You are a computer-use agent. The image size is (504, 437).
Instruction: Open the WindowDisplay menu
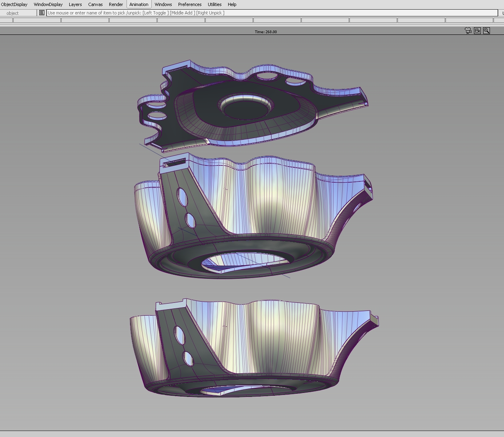tap(48, 4)
